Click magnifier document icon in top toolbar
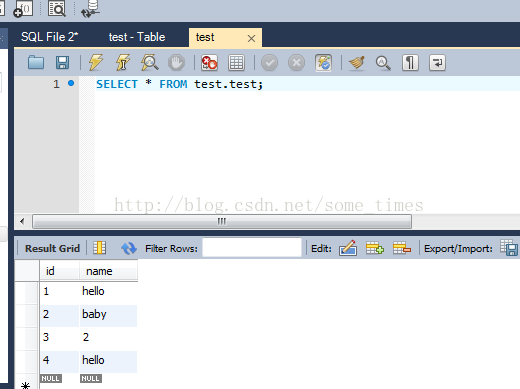Image resolution: width=520 pixels, height=389 pixels. [x=57, y=8]
